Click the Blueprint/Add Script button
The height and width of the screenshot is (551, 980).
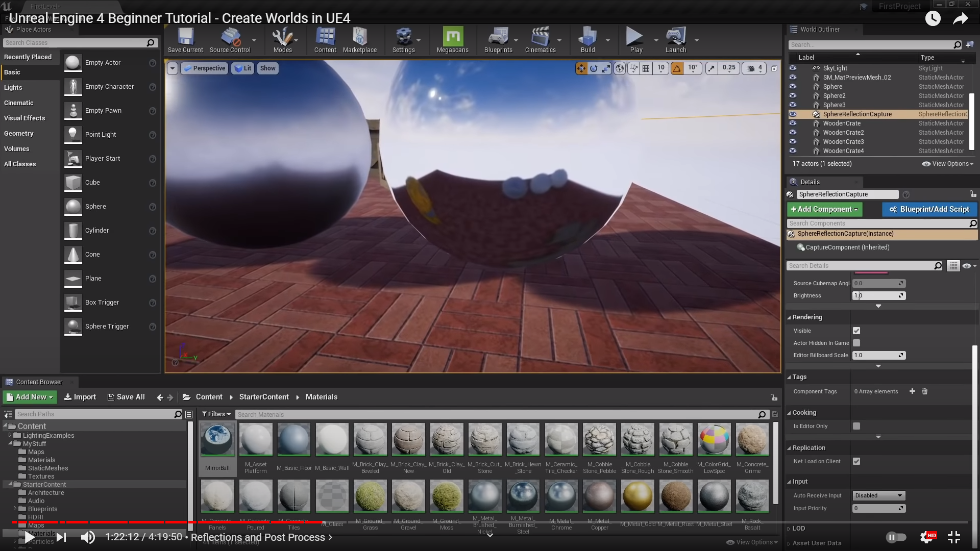click(x=929, y=209)
